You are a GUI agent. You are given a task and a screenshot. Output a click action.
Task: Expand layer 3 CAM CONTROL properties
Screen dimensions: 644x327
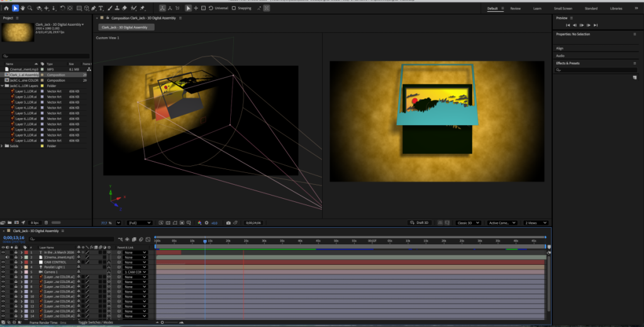point(21,262)
